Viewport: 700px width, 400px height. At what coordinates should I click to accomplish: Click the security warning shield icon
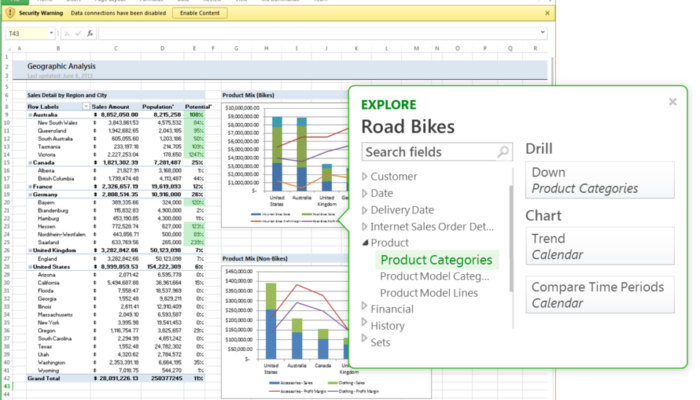(x=11, y=13)
